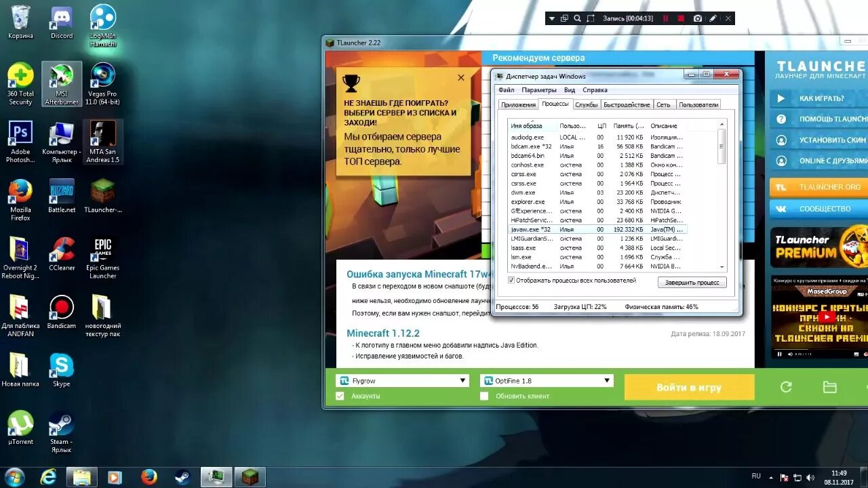
Task: Select the µTorrent desktop icon
Action: click(20, 428)
